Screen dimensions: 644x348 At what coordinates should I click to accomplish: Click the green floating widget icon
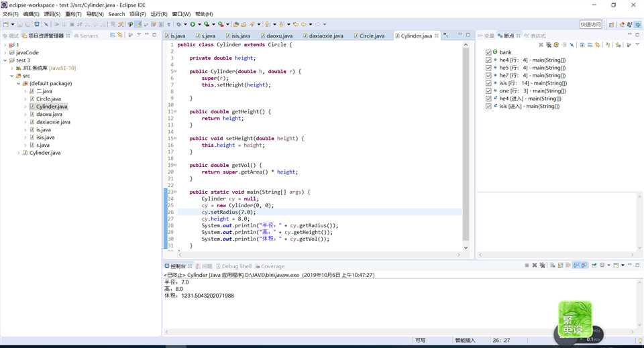(575, 320)
